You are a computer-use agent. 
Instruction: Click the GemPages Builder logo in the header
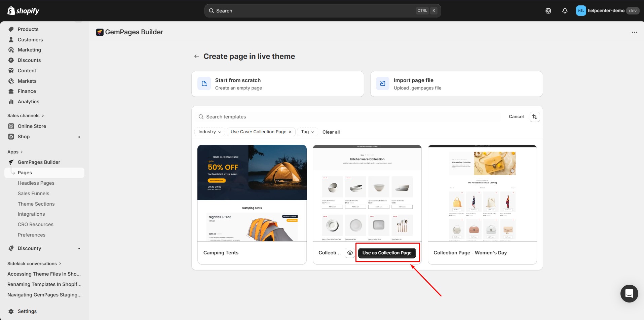(x=100, y=32)
